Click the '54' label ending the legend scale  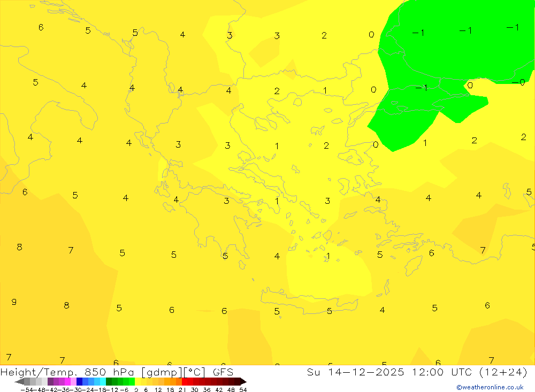pyautogui.click(x=243, y=390)
